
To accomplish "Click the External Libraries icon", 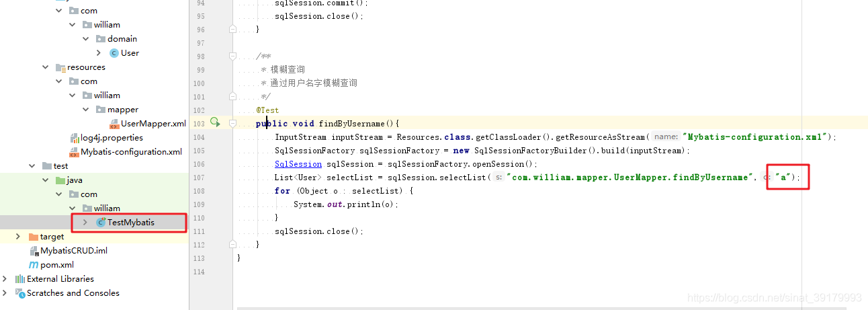I will pos(20,279).
